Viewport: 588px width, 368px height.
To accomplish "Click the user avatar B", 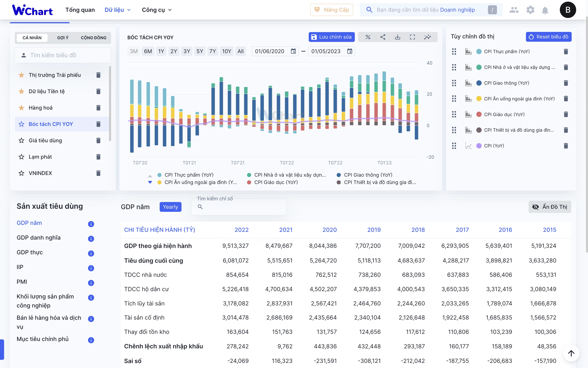I will (568, 10).
